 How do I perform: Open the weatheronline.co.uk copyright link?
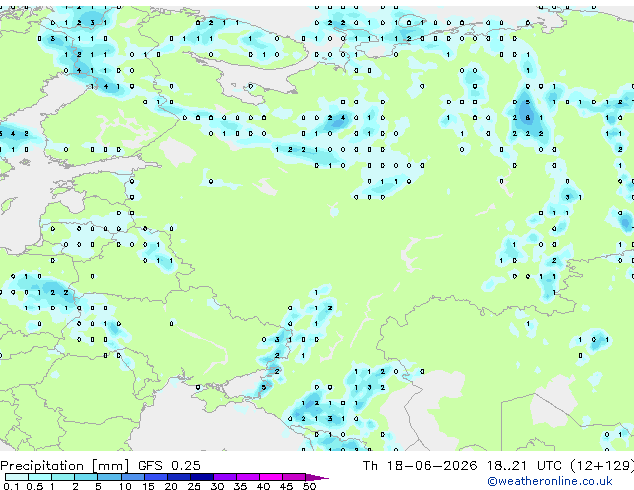(550, 482)
